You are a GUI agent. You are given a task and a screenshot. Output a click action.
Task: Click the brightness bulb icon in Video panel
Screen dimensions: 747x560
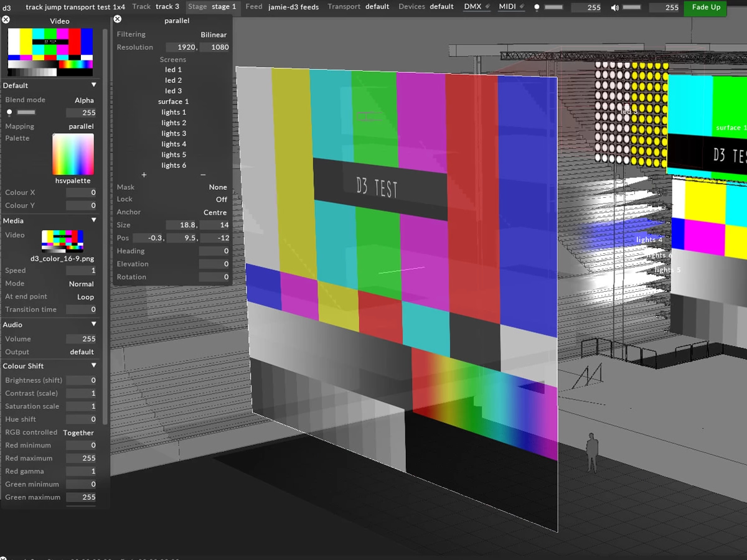(9, 113)
